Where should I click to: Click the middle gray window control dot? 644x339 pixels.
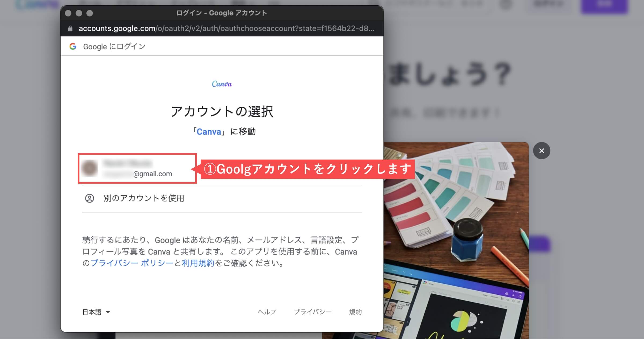tap(79, 13)
